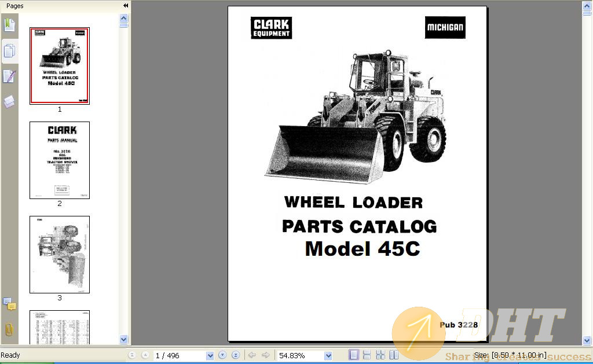Select the Pages panel icon in the sidebar
The height and width of the screenshot is (364, 593).
(9, 51)
